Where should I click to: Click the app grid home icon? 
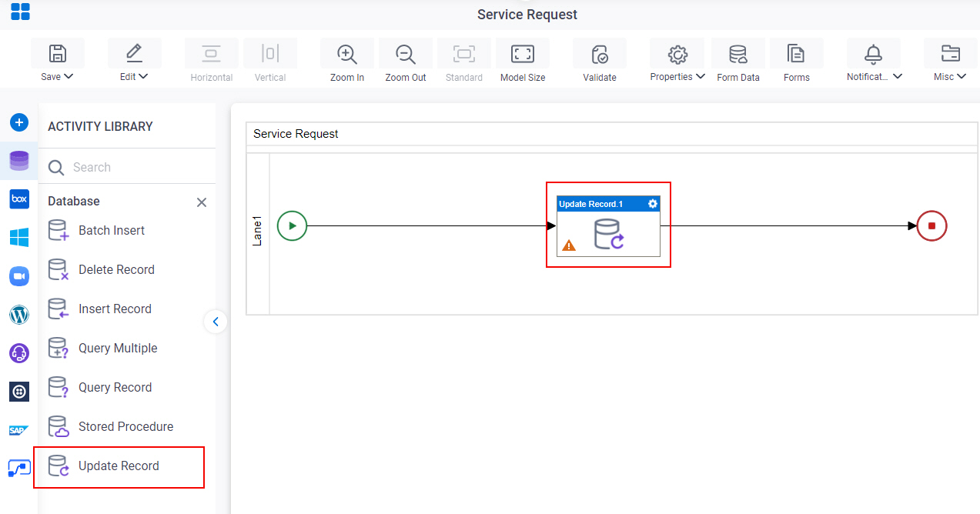click(20, 12)
